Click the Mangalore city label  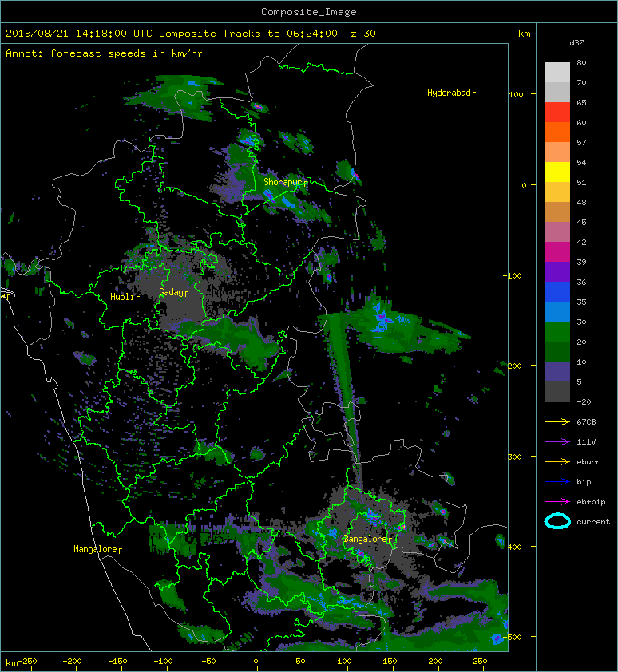tap(97, 549)
